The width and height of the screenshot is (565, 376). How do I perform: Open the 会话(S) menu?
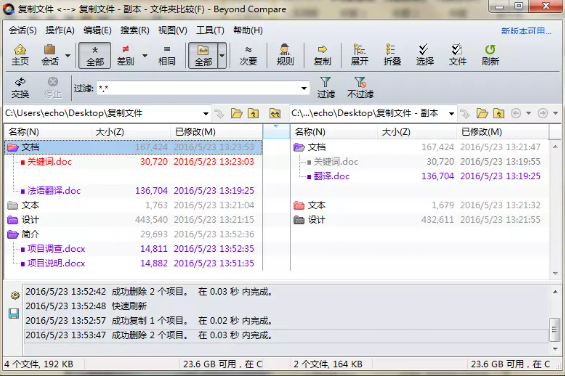pyautogui.click(x=22, y=30)
